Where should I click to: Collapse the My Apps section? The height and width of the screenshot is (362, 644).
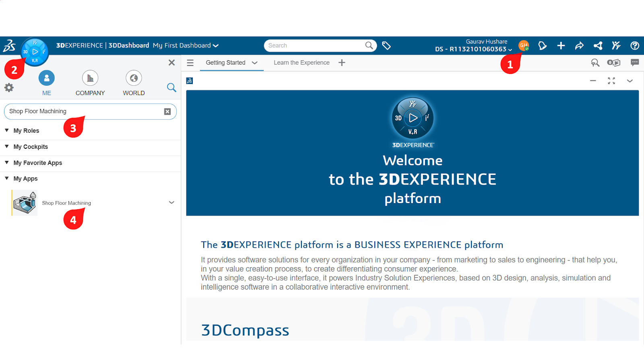(x=7, y=178)
